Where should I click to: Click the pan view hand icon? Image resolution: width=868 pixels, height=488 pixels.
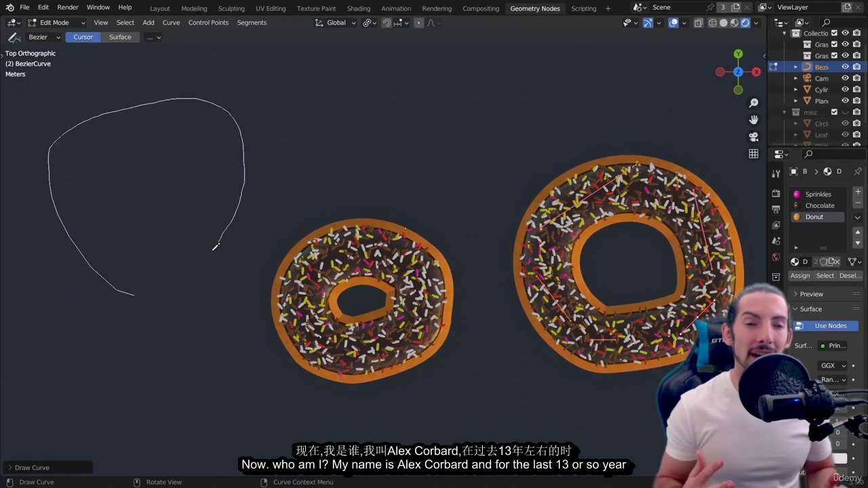[x=753, y=120]
